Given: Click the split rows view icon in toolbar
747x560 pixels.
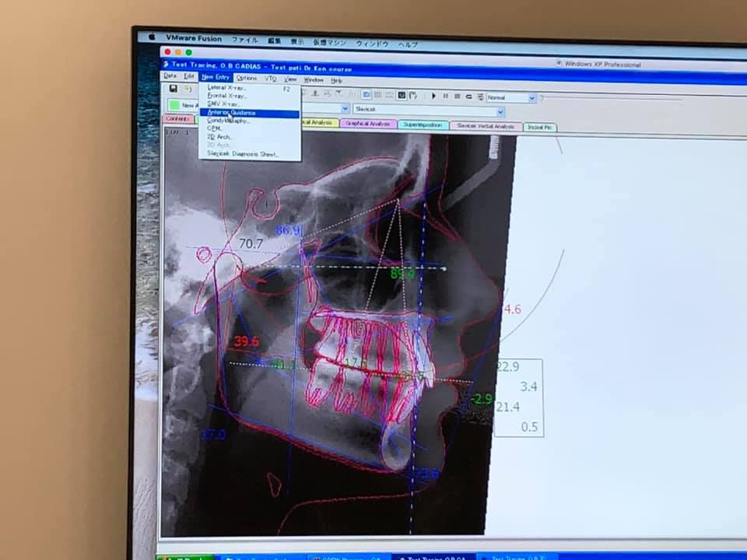Looking at the screenshot, I should (389, 95).
